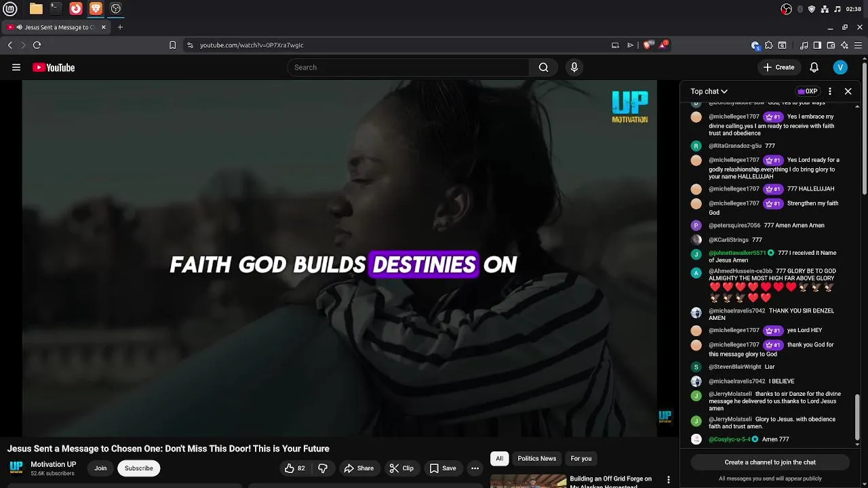The height and width of the screenshot is (488, 868).
Task: Open a new browser tab
Action: point(120,27)
